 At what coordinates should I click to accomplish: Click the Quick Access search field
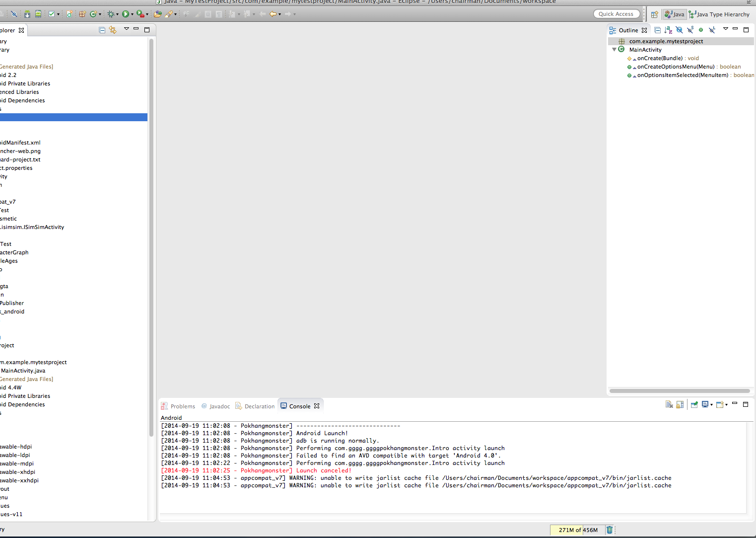616,14
